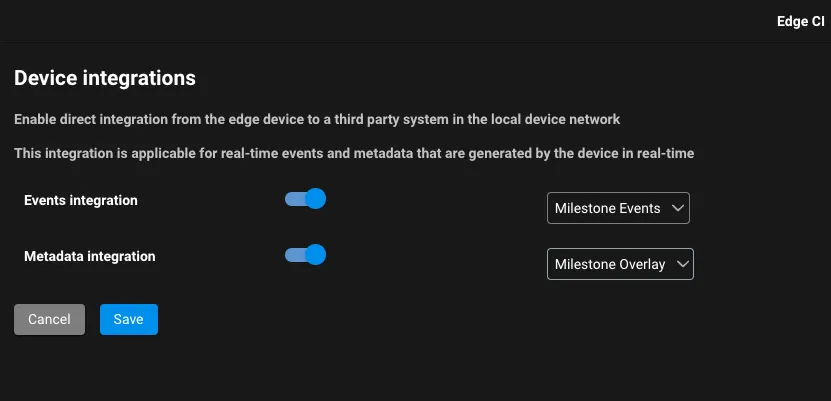831x401 pixels.
Task: Open the Milestone Overlay dropdown
Action: point(620,264)
